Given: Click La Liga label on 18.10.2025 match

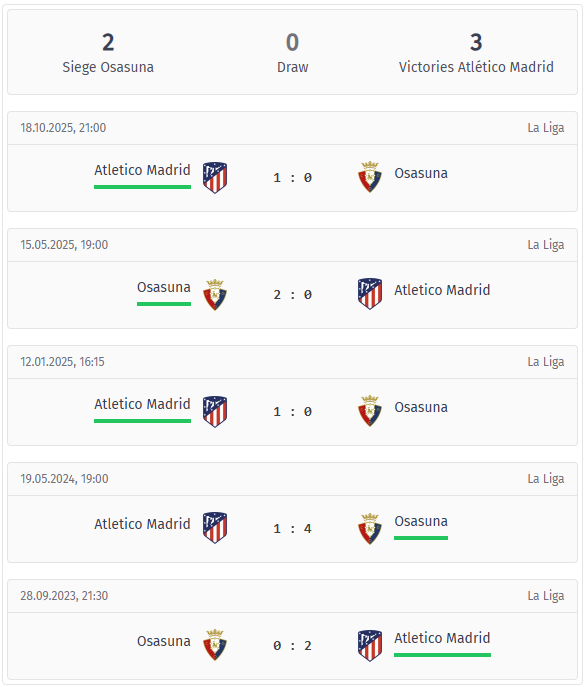Looking at the screenshot, I should 546,128.
